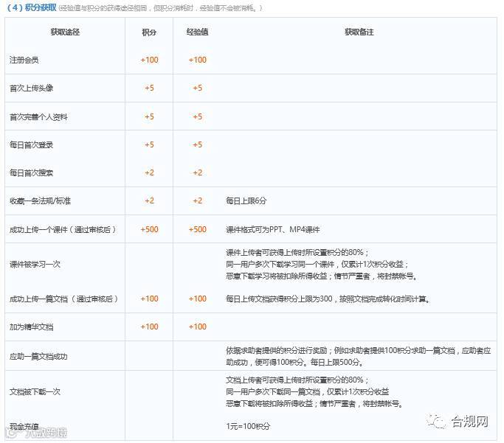Click the +5 积分 value for 首次完善个人资料
This screenshot has width=504, height=443.
pos(149,116)
